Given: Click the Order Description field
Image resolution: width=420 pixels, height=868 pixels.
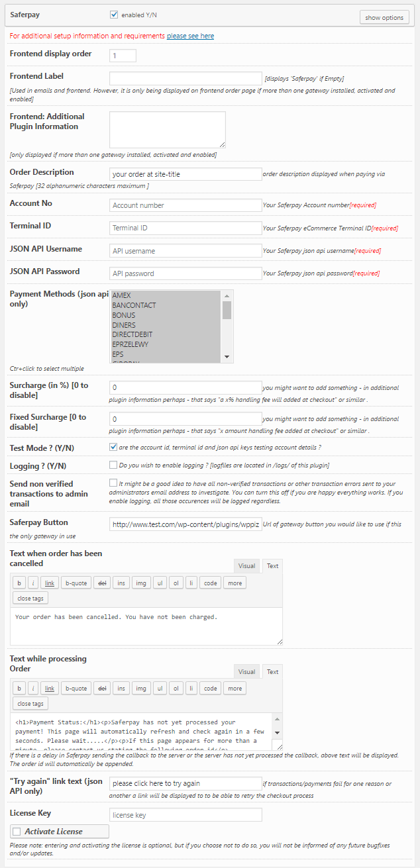Looking at the screenshot, I should 185,174.
